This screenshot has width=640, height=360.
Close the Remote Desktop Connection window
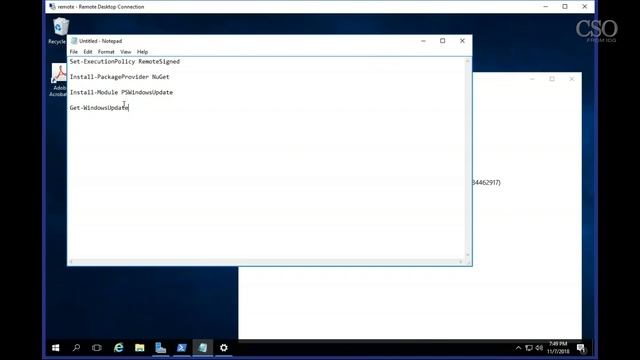click(x=584, y=7)
